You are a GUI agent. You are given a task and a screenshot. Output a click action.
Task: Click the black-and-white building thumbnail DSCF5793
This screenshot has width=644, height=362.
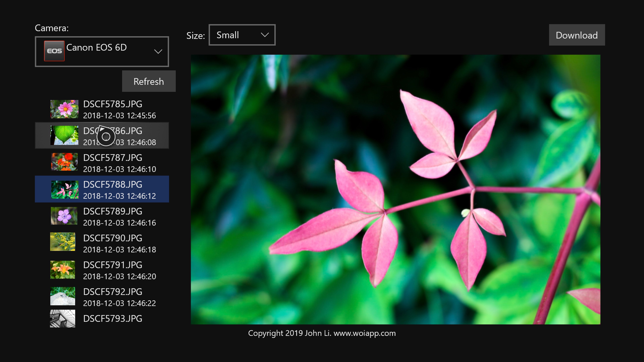pos(63,319)
